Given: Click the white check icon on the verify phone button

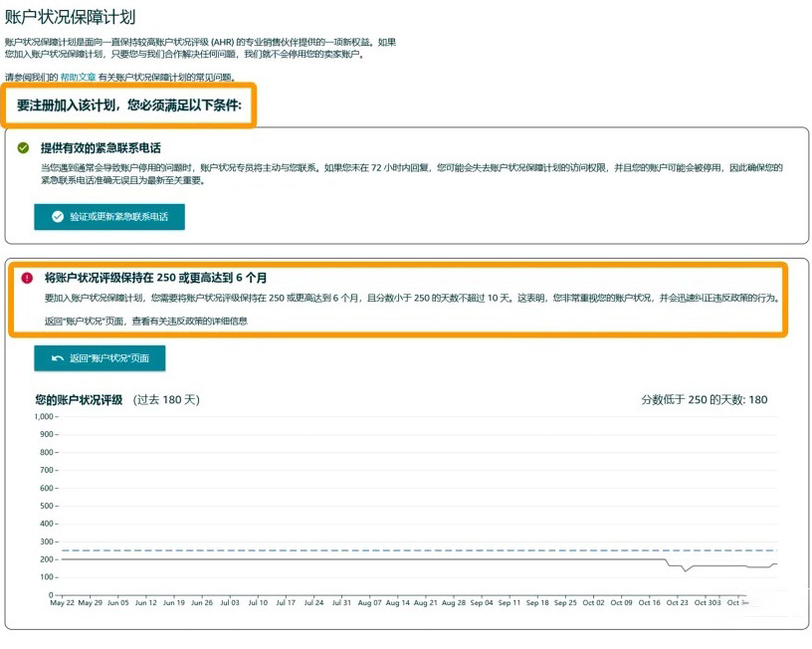Looking at the screenshot, I should (58, 218).
